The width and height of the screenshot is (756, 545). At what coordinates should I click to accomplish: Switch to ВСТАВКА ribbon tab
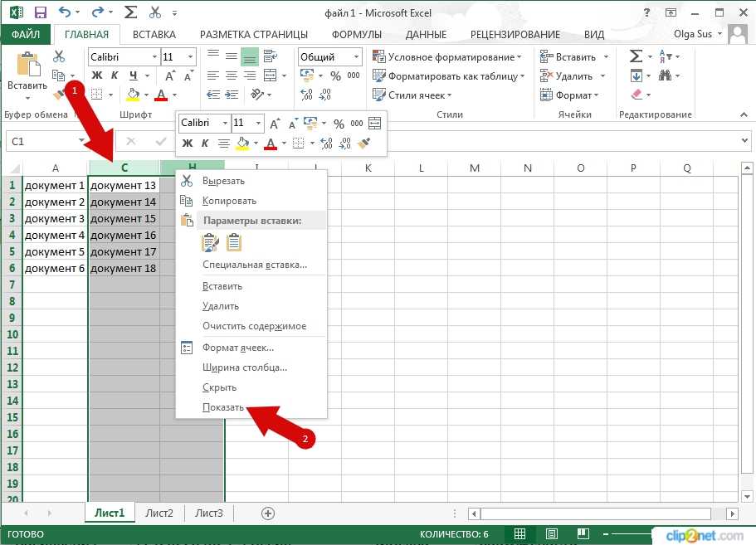[x=154, y=34]
